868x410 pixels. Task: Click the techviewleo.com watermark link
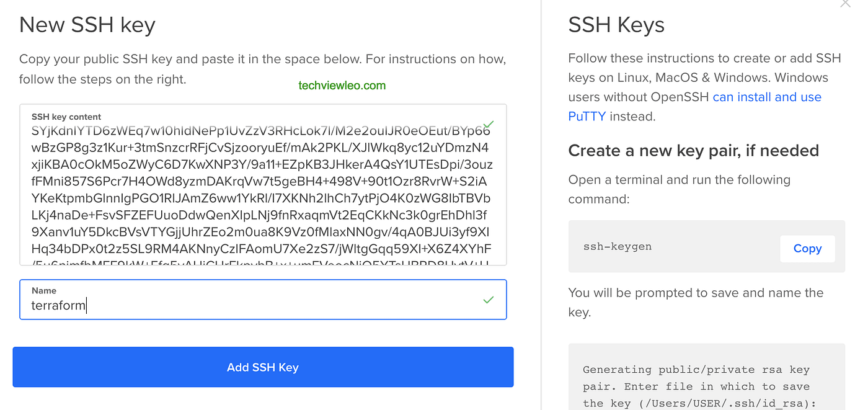(x=342, y=85)
